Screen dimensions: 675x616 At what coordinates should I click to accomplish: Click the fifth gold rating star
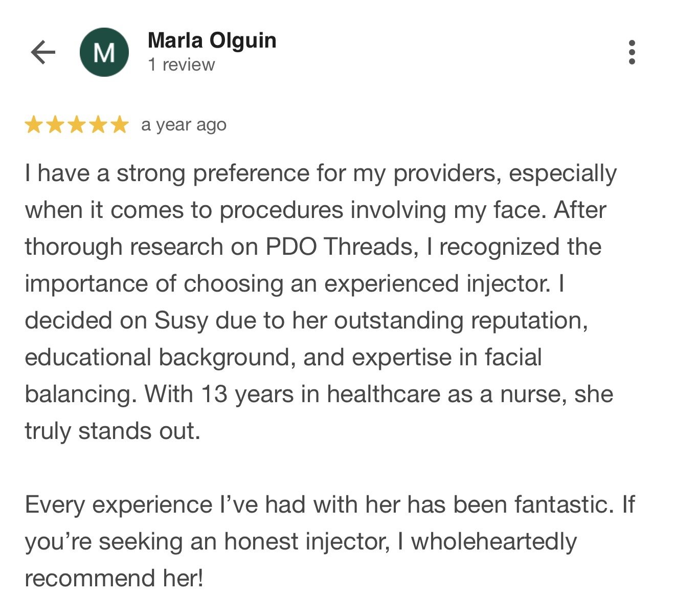(120, 125)
